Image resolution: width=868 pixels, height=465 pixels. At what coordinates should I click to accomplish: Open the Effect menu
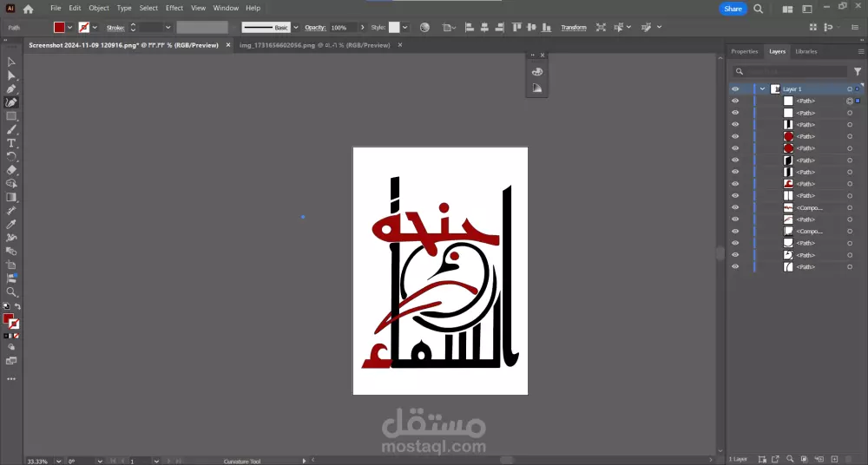[x=174, y=9]
